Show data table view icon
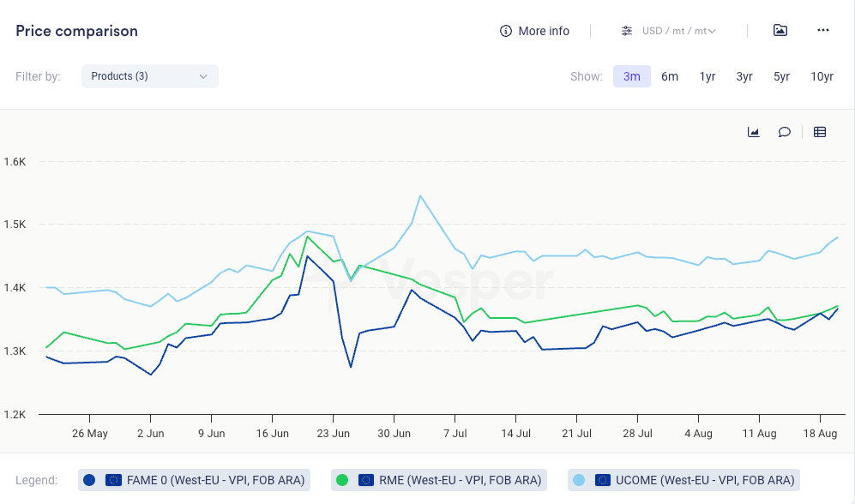This screenshot has height=504, width=855. pos(820,132)
